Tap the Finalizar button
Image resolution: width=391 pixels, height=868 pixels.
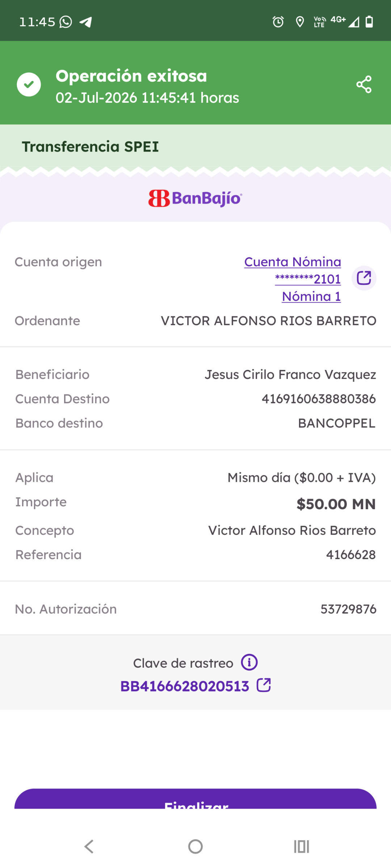point(195,799)
